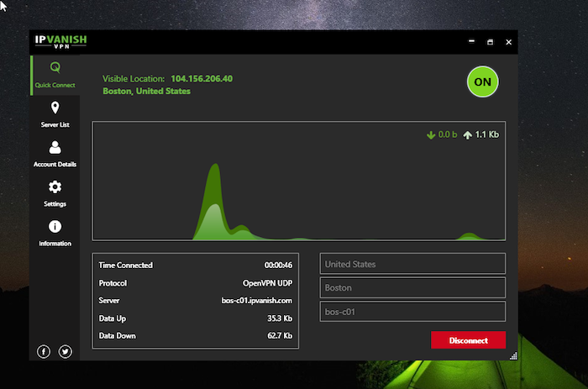Open the United States country selector
The height and width of the screenshot is (389, 588).
[412, 264]
